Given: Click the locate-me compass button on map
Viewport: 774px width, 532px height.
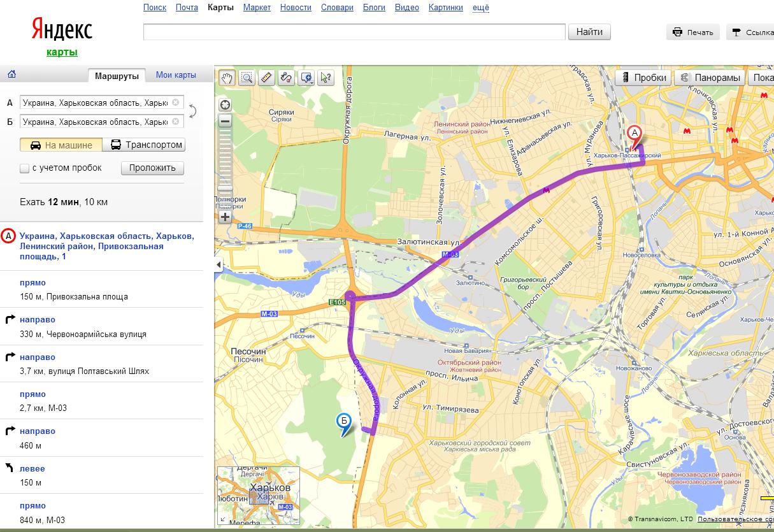Looking at the screenshot, I should [x=225, y=105].
